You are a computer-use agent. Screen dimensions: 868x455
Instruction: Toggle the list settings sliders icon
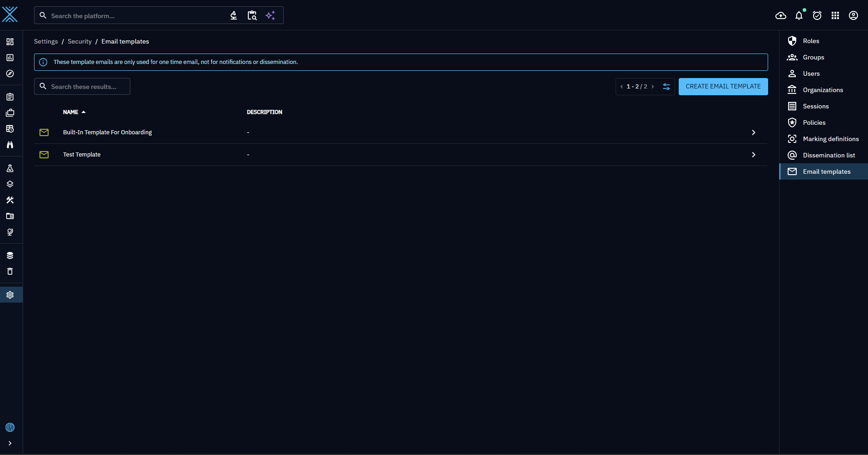coord(666,87)
